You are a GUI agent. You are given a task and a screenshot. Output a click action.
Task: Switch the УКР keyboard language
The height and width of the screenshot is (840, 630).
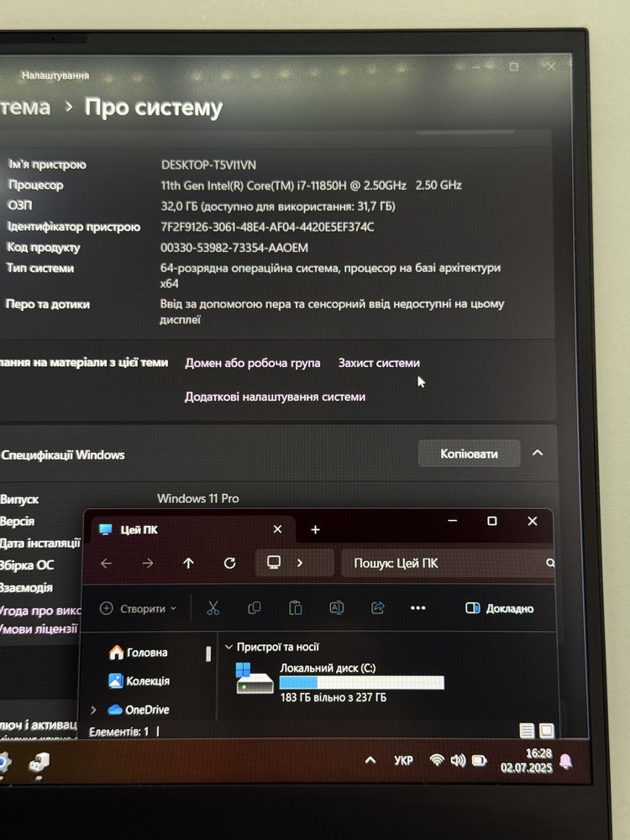coord(403,761)
